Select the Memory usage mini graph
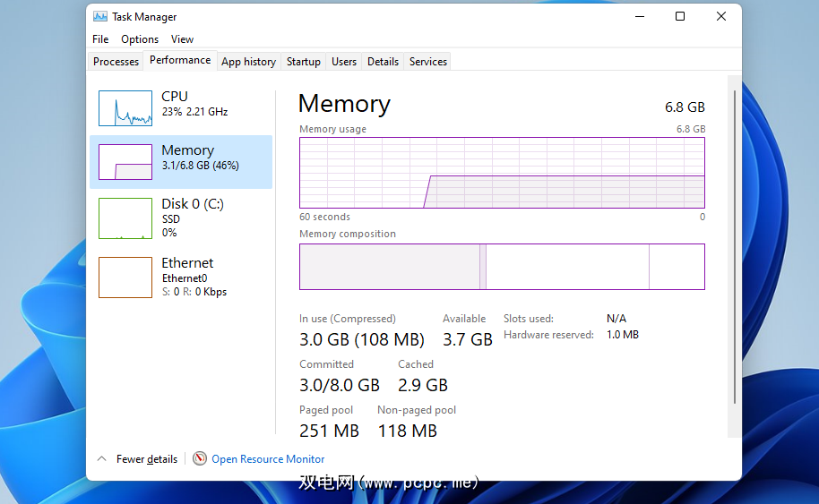This screenshot has width=819, height=504. click(125, 162)
